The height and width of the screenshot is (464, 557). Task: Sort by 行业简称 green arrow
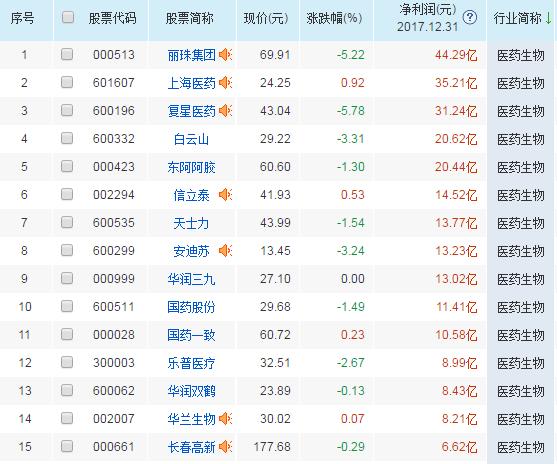click(548, 18)
